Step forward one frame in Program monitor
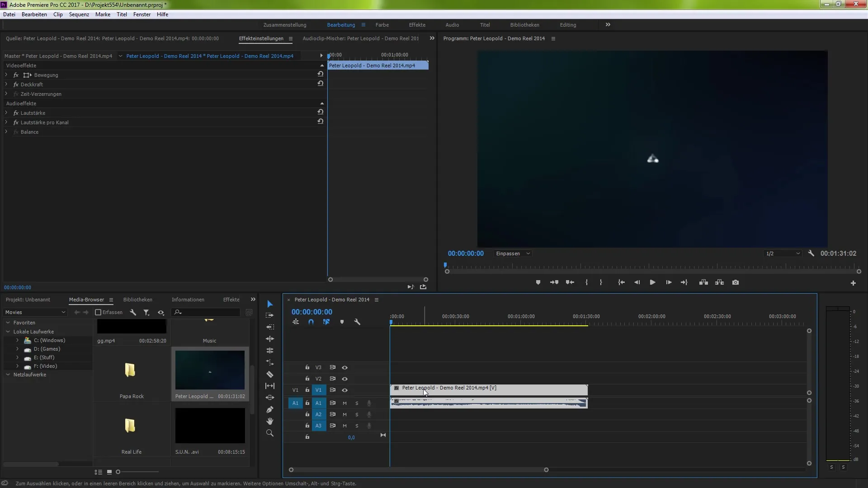The image size is (868, 488). (x=669, y=282)
